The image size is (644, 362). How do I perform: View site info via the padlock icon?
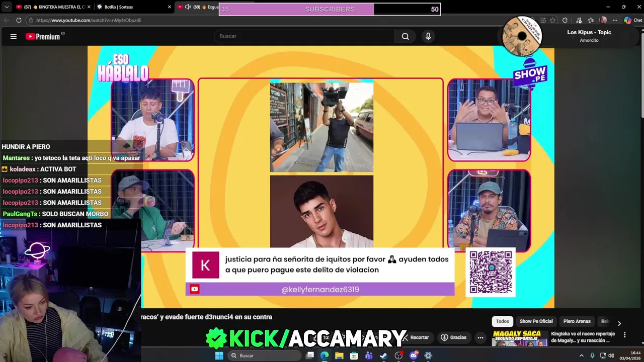[31, 20]
